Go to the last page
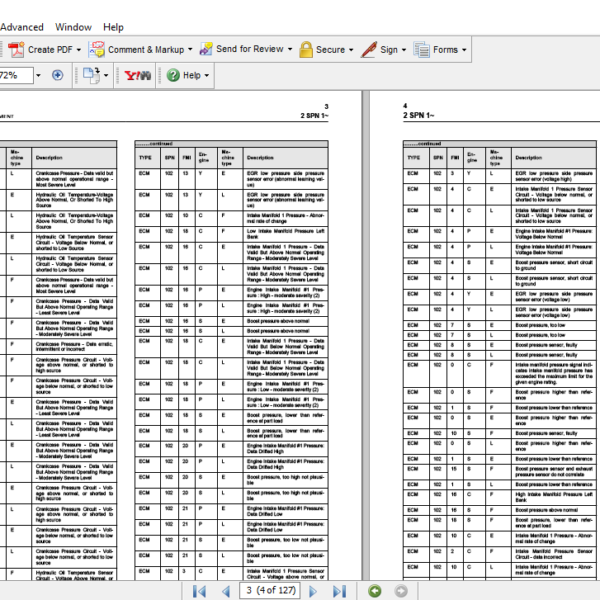This screenshot has width=600, height=600. 339,591
